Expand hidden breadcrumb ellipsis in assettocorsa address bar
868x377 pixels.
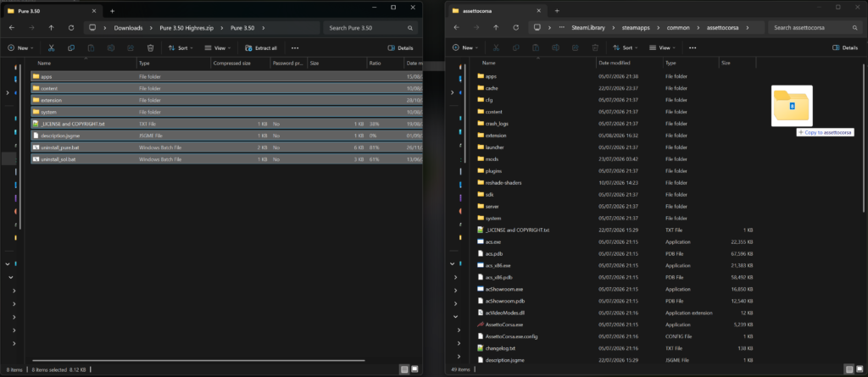click(x=562, y=28)
